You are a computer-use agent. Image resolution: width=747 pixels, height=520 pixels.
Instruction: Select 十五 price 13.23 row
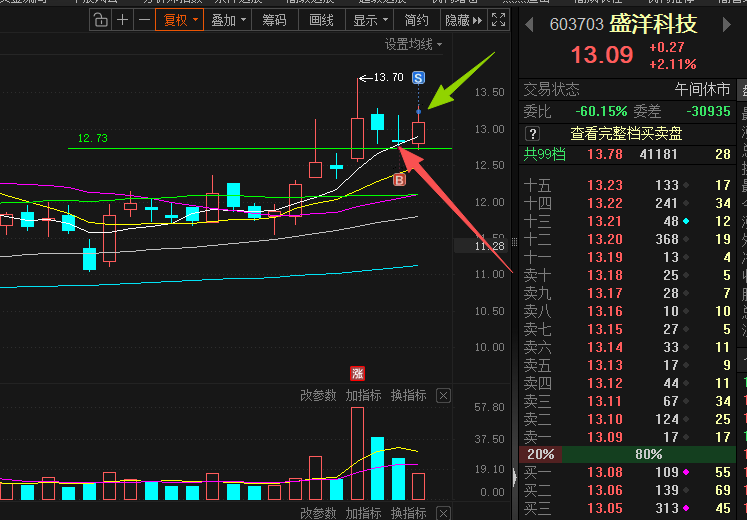click(x=627, y=185)
